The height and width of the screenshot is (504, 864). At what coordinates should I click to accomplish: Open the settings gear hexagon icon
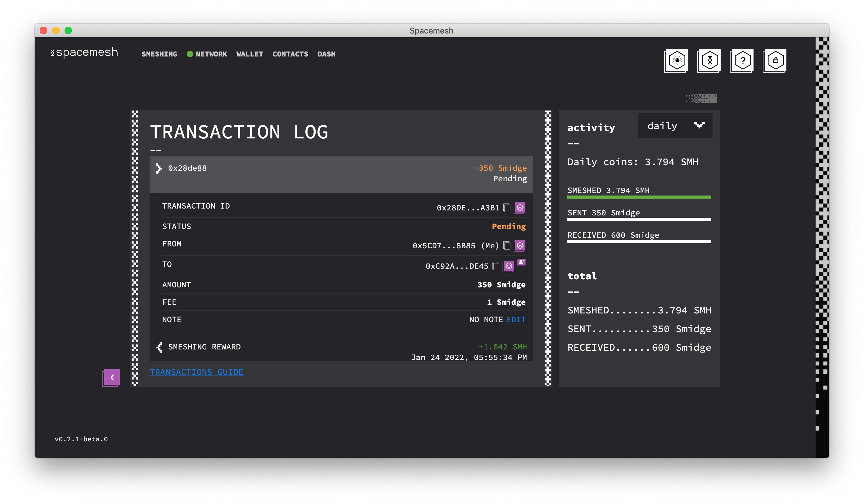tap(677, 60)
